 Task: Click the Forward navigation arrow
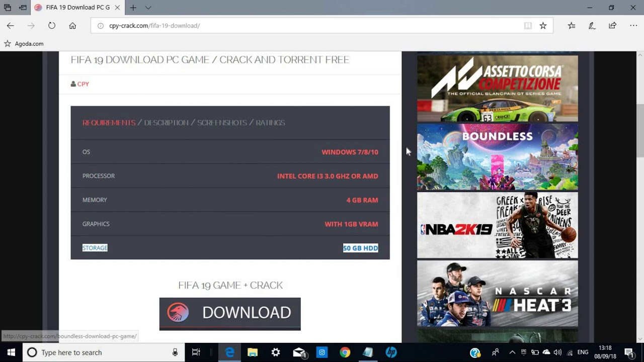point(31,26)
